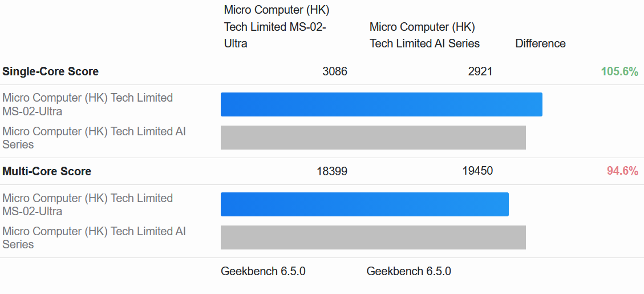Click Geekbench 6.5.0 under the MS-02-Ultra column
This screenshot has width=644, height=294.
coord(263,271)
